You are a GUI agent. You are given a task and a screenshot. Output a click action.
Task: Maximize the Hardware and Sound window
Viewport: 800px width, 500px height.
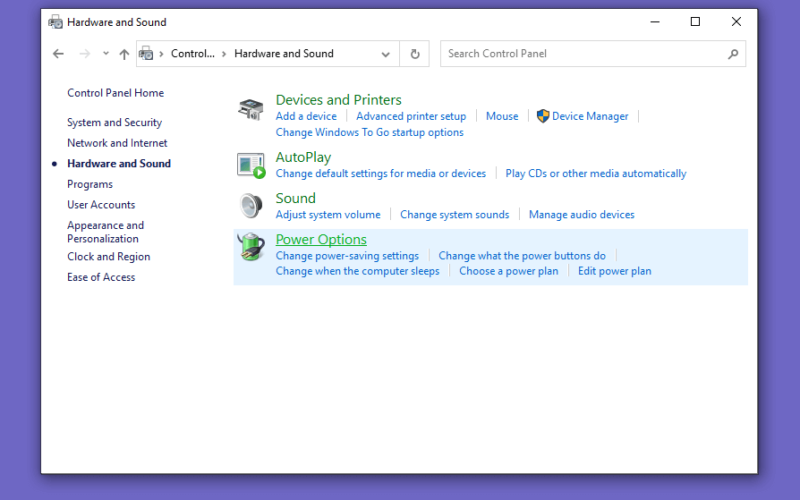[x=695, y=22]
